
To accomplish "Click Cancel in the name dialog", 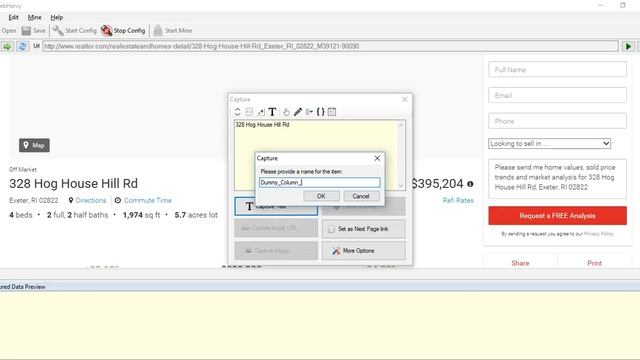I will (x=361, y=196).
